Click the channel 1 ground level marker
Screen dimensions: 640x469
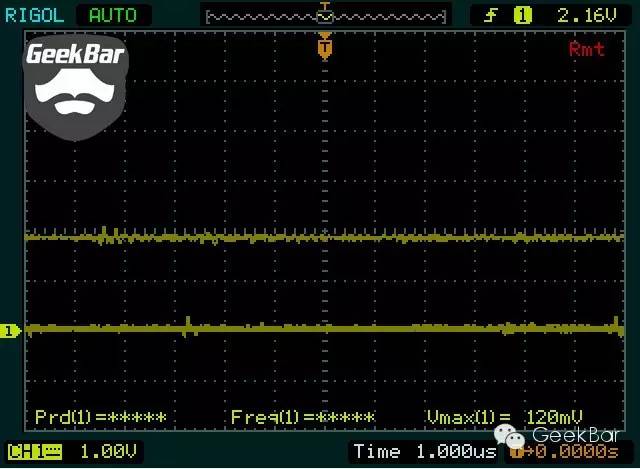pyautogui.click(x=10, y=331)
